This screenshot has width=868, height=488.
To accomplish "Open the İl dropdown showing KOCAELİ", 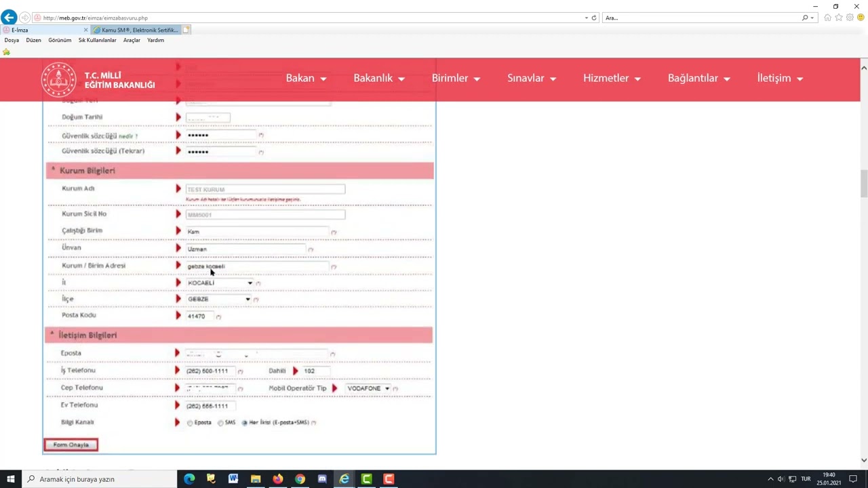I will pos(220,283).
